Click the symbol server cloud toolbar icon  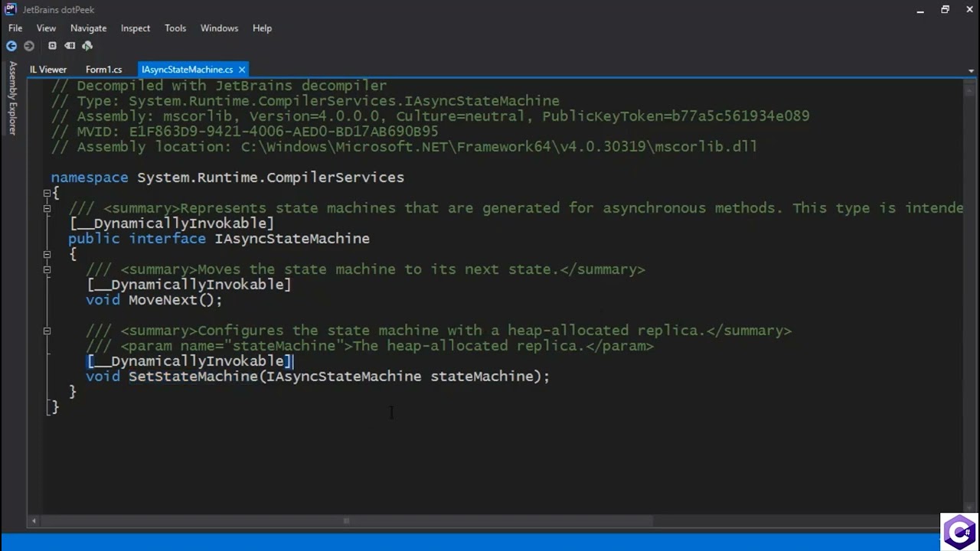pos(87,46)
